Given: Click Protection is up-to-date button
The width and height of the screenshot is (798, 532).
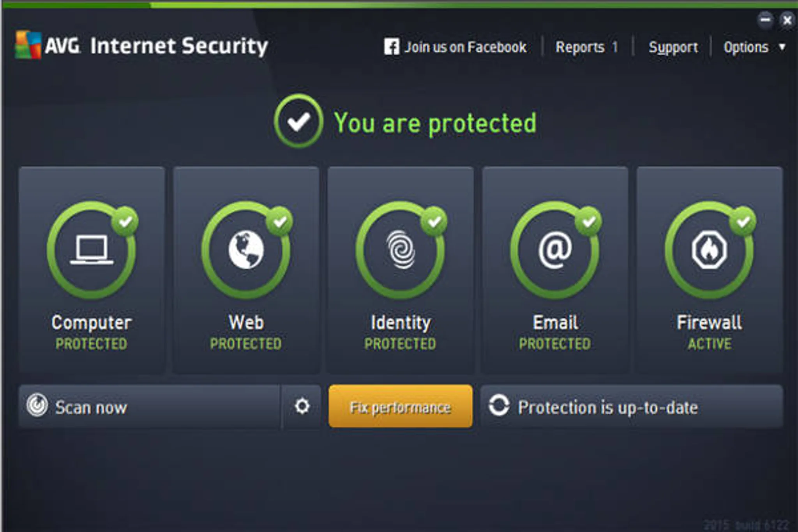Looking at the screenshot, I should point(632,407).
